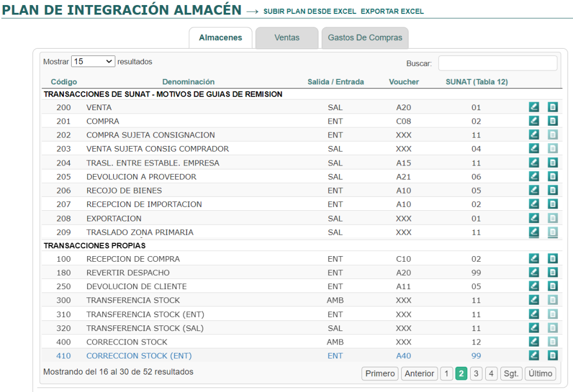Click the Último pagination button

pos(540,374)
